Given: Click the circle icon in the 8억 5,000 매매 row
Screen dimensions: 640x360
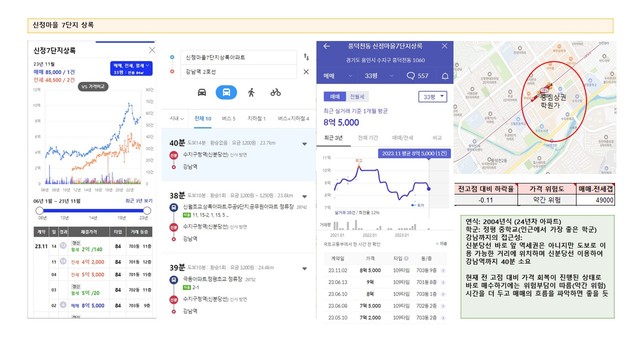Looking at the screenshot, I should coord(63,305).
